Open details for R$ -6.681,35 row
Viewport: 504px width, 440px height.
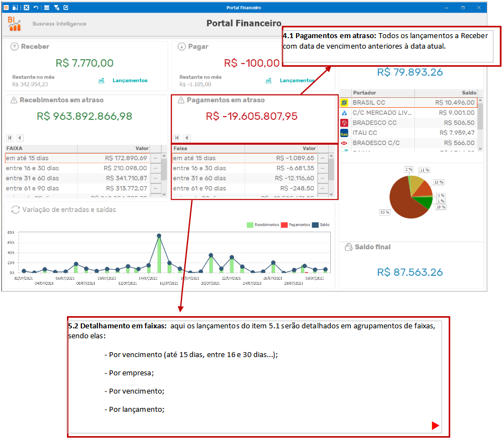323,168
